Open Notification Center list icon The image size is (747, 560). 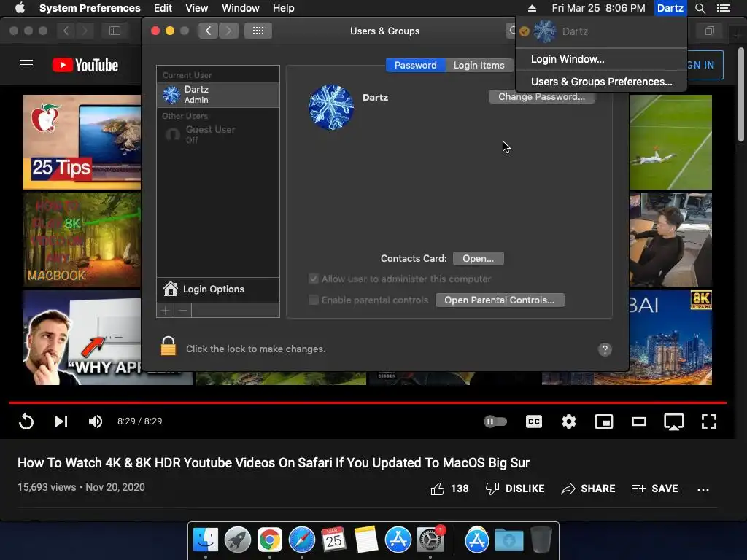click(x=724, y=8)
